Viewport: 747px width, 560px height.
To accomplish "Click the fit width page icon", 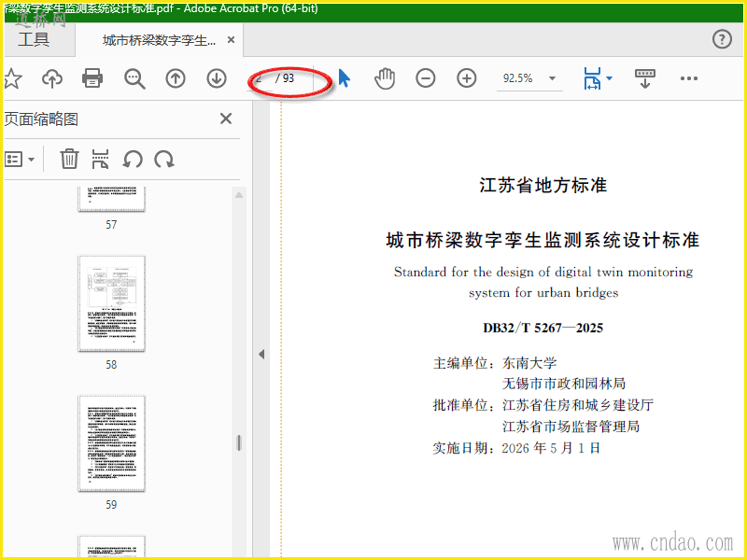I will [x=592, y=78].
